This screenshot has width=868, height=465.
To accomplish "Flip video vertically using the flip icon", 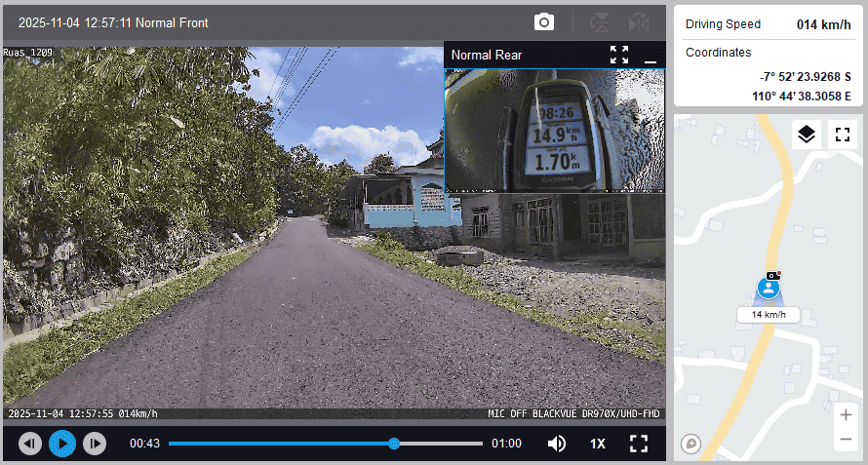I will coord(599,22).
